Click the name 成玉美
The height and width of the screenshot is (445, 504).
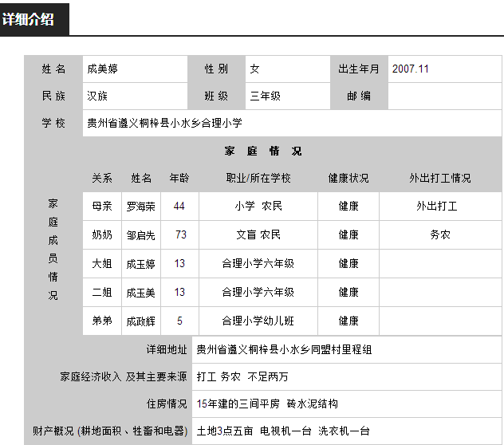(x=141, y=293)
